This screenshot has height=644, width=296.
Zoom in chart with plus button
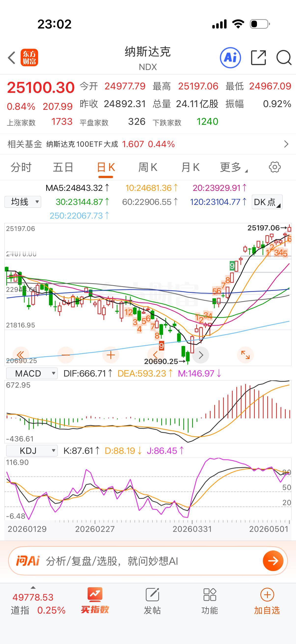point(111,355)
